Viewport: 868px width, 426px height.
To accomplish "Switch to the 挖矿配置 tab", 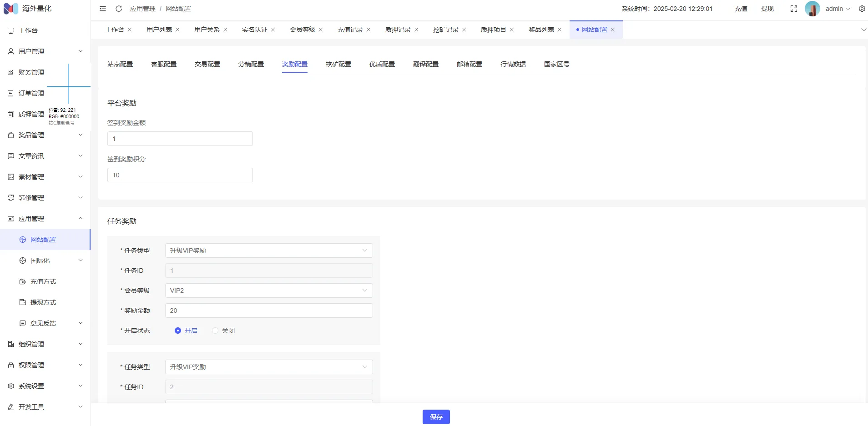I will coord(338,64).
